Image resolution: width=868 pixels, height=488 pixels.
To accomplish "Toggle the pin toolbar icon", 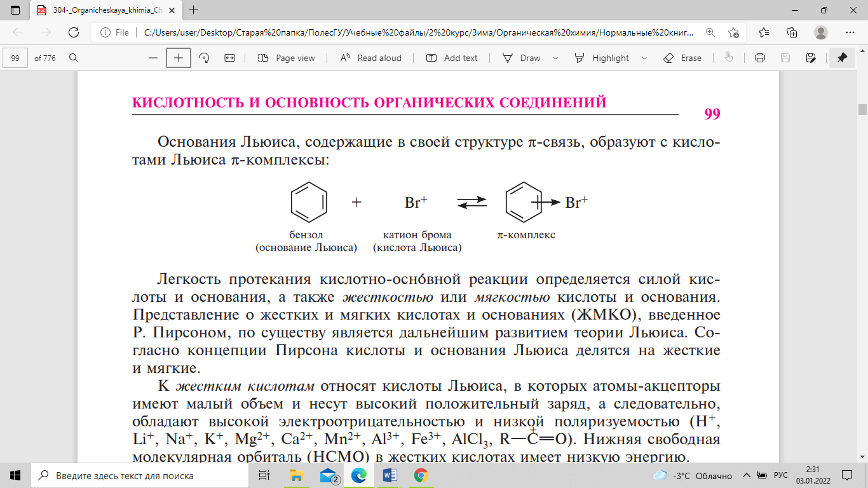I will tap(842, 58).
